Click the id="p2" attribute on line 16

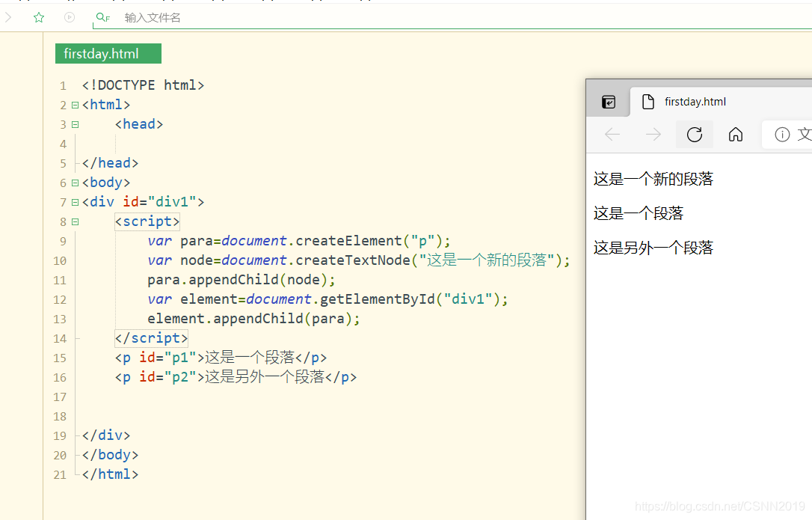point(167,377)
